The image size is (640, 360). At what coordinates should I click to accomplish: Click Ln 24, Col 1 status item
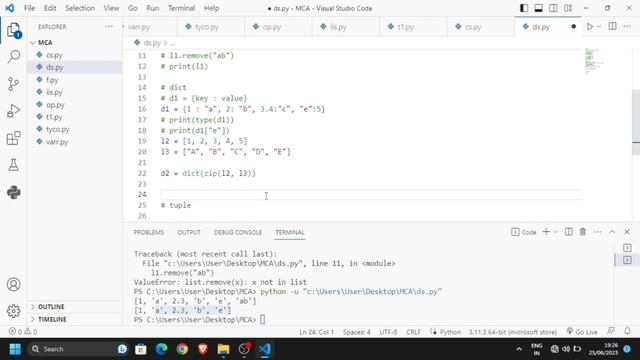coord(316,332)
